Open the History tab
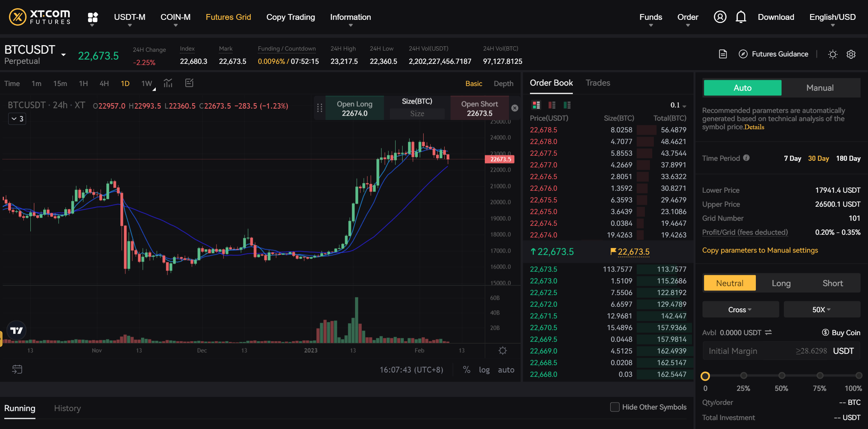868x429 pixels. pos(67,408)
